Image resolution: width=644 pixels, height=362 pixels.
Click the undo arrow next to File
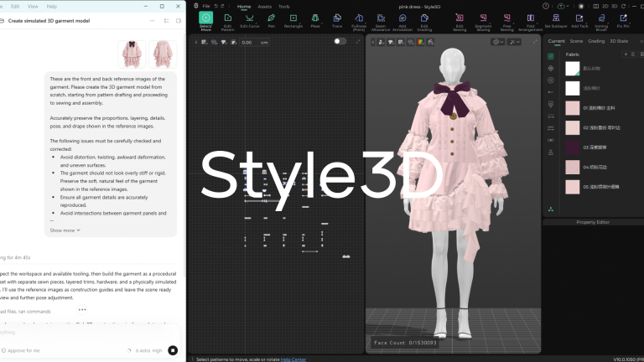216,6
